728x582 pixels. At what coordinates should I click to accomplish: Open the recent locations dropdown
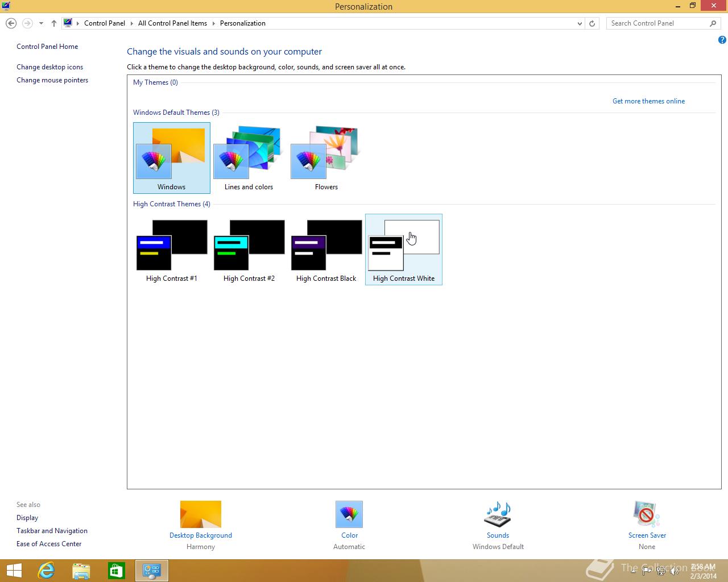coord(41,23)
